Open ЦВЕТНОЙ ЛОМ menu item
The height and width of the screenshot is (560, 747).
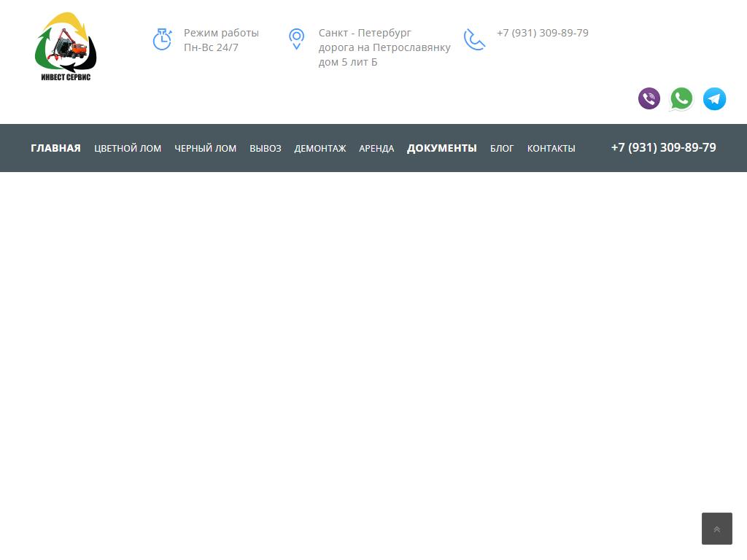click(128, 148)
